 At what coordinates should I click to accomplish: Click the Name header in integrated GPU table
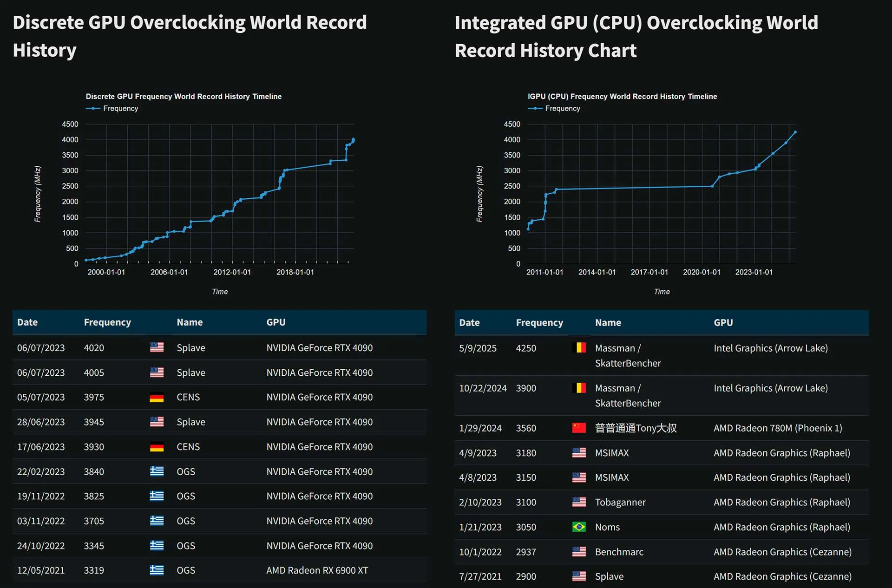608,323
